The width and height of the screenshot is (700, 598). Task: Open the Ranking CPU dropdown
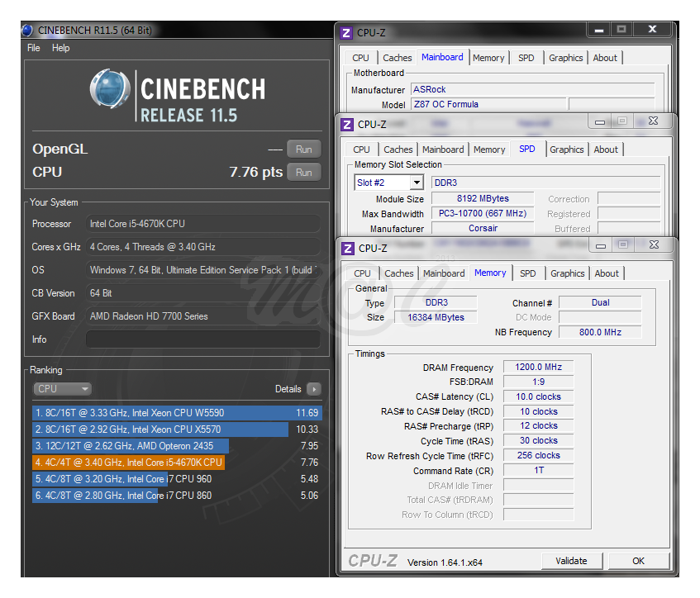click(63, 389)
